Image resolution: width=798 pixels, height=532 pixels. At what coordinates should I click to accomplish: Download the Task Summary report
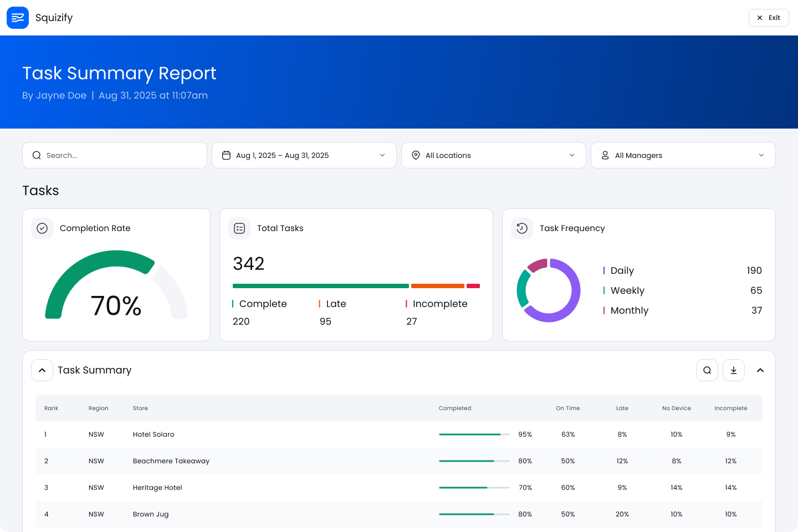pos(734,370)
